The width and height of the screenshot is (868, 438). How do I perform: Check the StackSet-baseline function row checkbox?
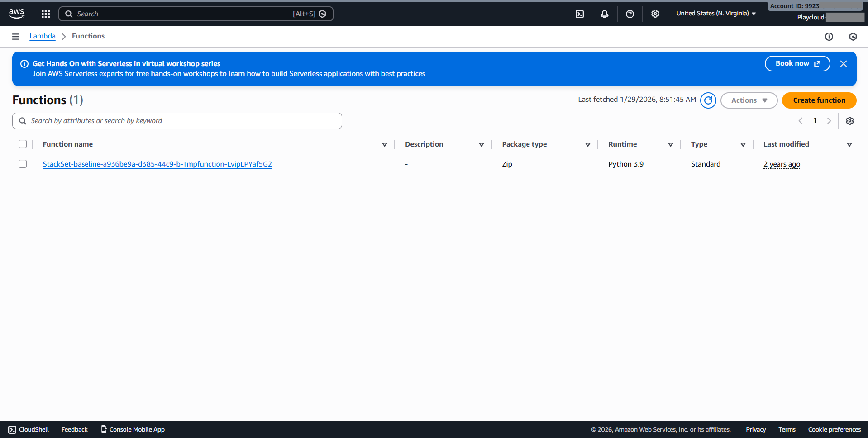pos(23,164)
